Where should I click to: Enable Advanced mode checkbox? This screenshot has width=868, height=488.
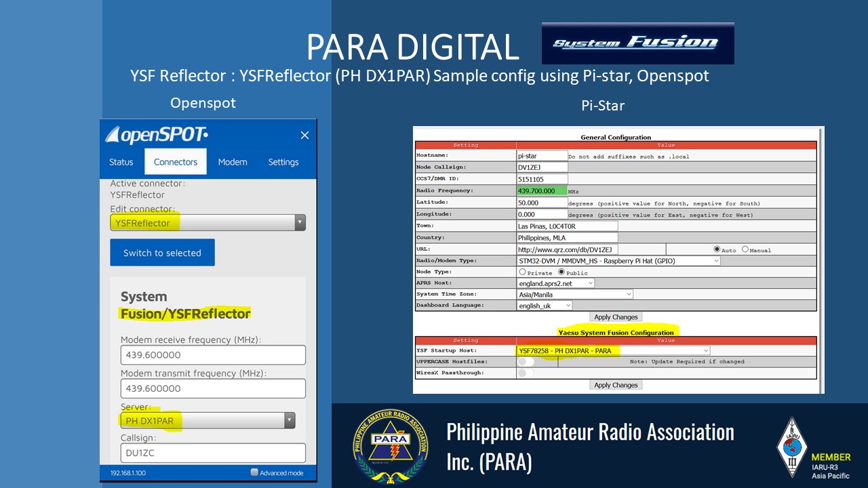click(x=254, y=472)
